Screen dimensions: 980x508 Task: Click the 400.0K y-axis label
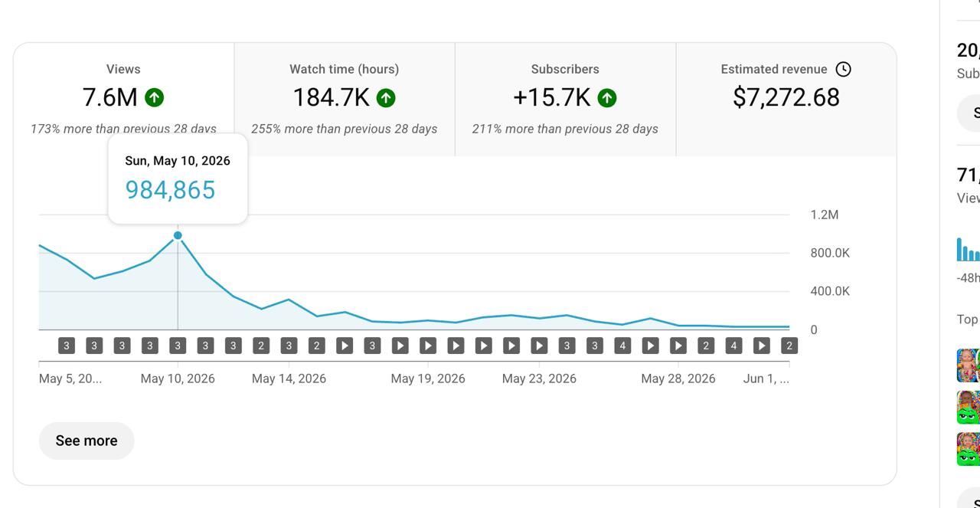(830, 291)
